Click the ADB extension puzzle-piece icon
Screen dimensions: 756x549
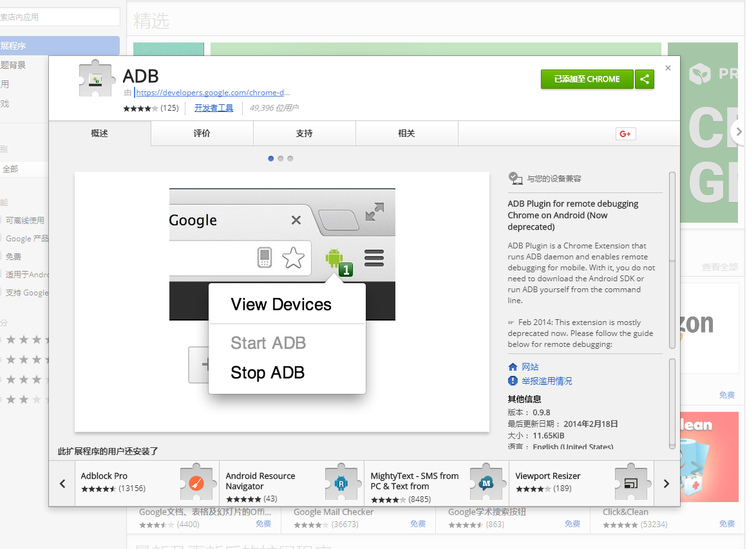(x=97, y=79)
